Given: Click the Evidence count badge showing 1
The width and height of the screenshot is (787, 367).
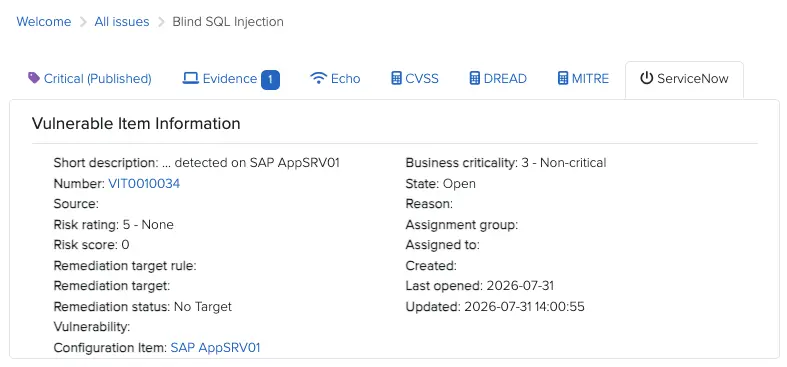Looking at the screenshot, I should coord(271,79).
